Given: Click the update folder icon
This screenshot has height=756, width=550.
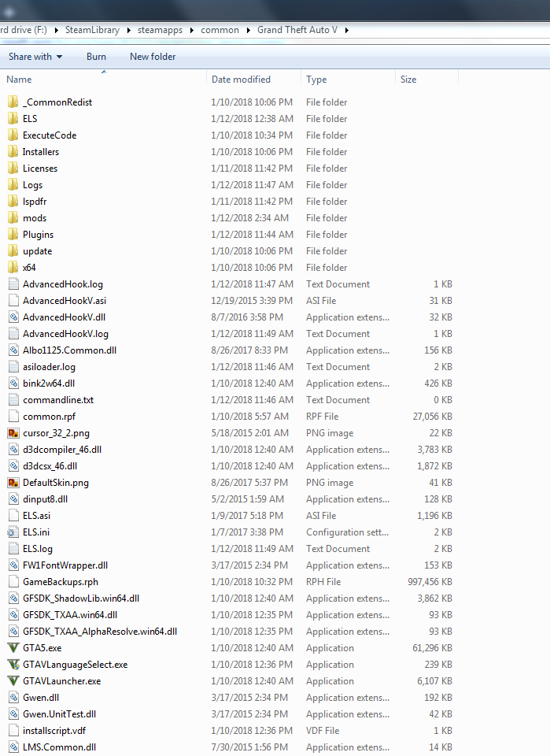Looking at the screenshot, I should pyautogui.click(x=13, y=250).
